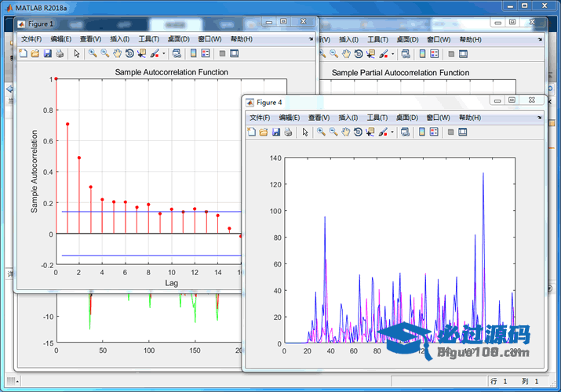The width and height of the screenshot is (561, 392).
Task: Select Zoom Out tool in Figure 1 toolbar
Action: coord(104,53)
